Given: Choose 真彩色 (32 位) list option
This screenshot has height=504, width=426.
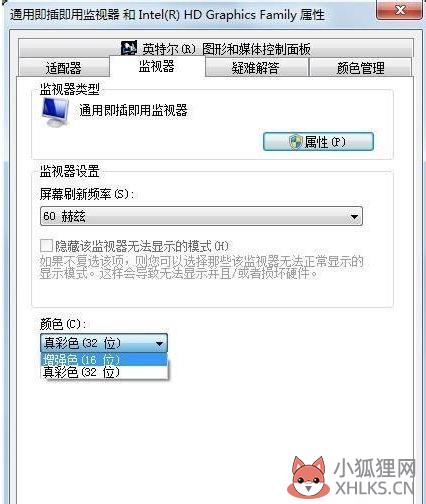Looking at the screenshot, I should tap(104, 372).
